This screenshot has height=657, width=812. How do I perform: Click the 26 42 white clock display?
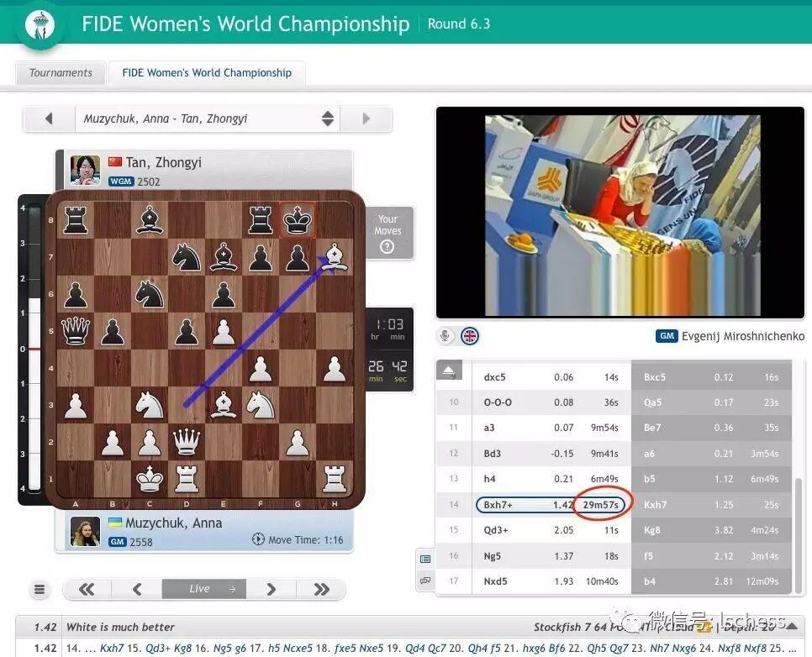click(x=388, y=371)
